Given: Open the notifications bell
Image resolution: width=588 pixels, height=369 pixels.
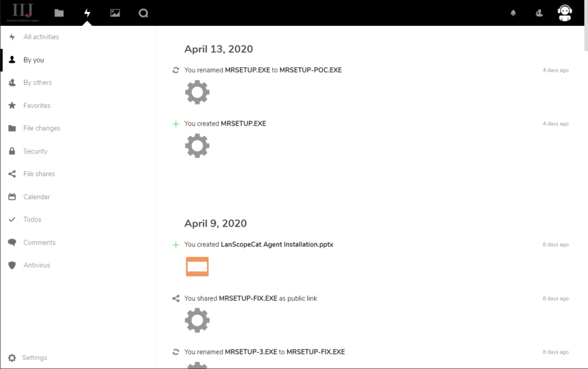Looking at the screenshot, I should point(513,13).
